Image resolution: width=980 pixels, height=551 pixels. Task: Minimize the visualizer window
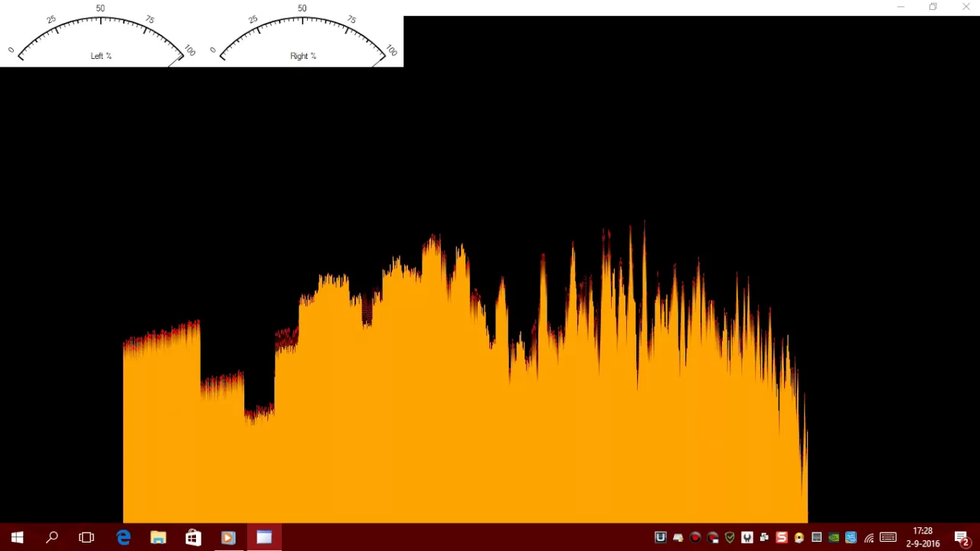pos(900,8)
